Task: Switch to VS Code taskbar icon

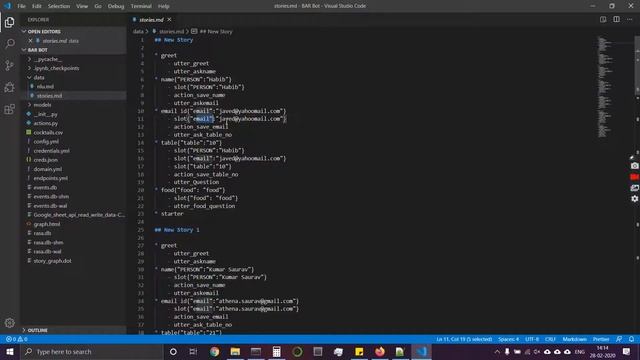Action: click(x=421, y=351)
